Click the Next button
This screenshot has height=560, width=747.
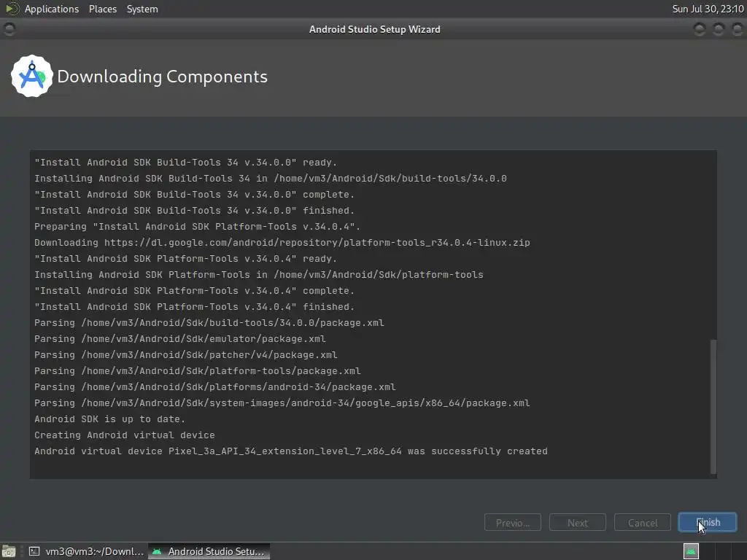point(578,522)
